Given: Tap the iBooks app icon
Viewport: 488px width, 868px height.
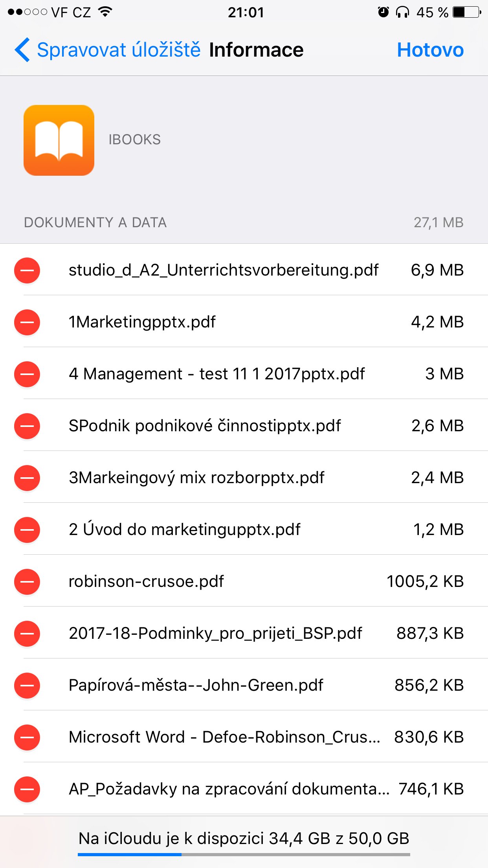Looking at the screenshot, I should click(x=59, y=140).
